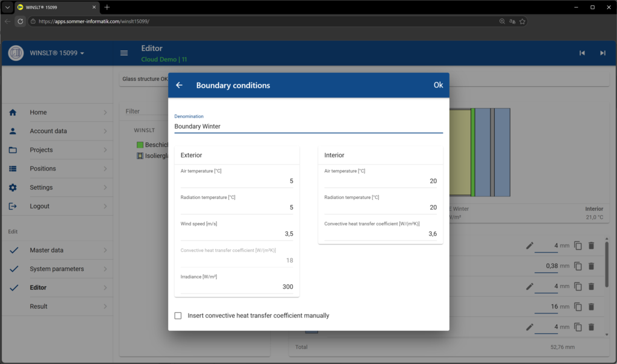Screen dimensions: 617x364
Task: Copy the 0,38 mm layer
Action: (578, 266)
